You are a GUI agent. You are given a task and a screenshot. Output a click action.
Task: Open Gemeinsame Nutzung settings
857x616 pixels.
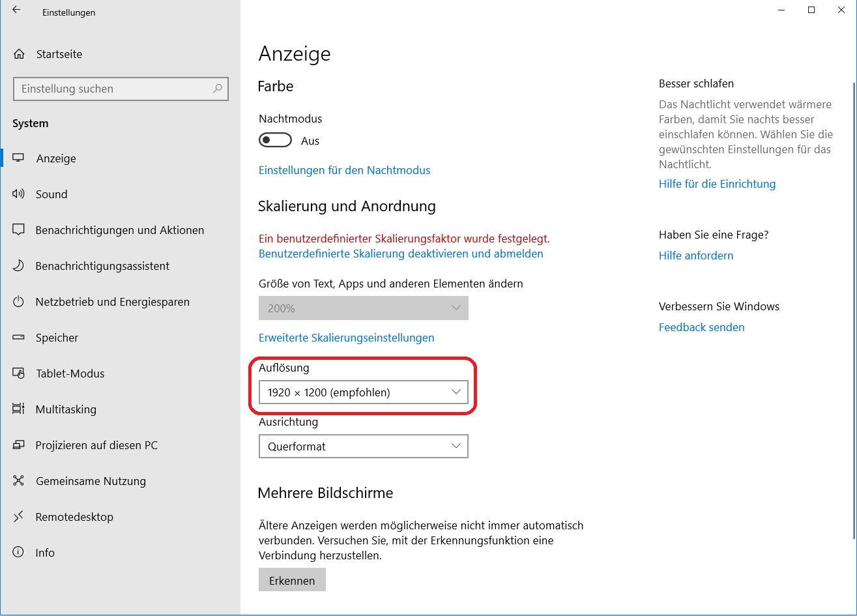click(x=90, y=480)
